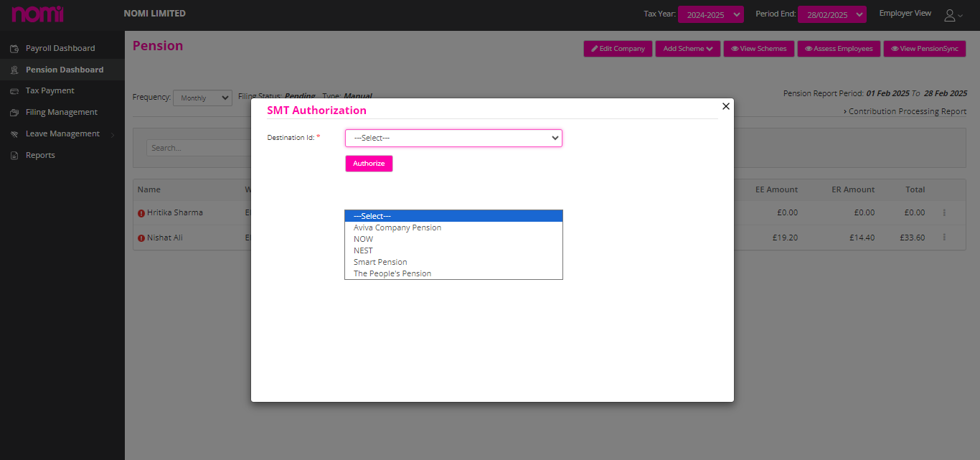The image size is (980, 460).
Task: Click the Nomi logo
Action: click(x=37, y=14)
